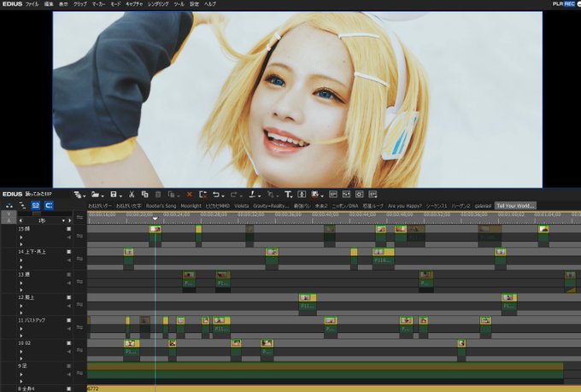Image resolution: width=581 pixels, height=392 pixels.
Task: Click the open project folder icon
Action: (95, 195)
